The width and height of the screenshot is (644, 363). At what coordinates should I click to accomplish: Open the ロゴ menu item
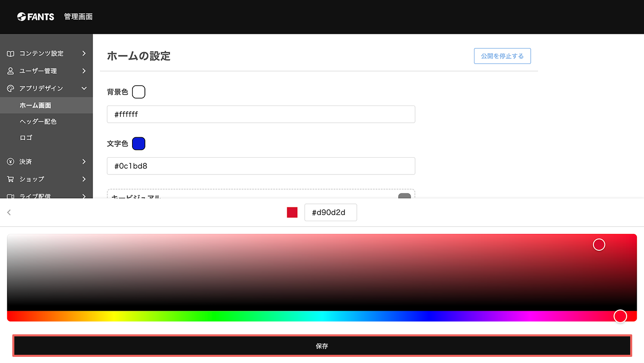26,138
